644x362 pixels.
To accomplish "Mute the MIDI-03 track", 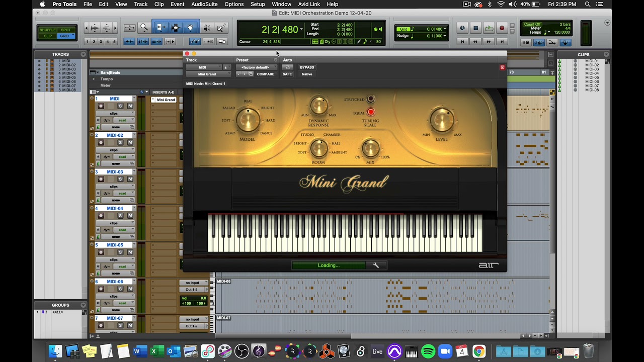I will point(130,179).
